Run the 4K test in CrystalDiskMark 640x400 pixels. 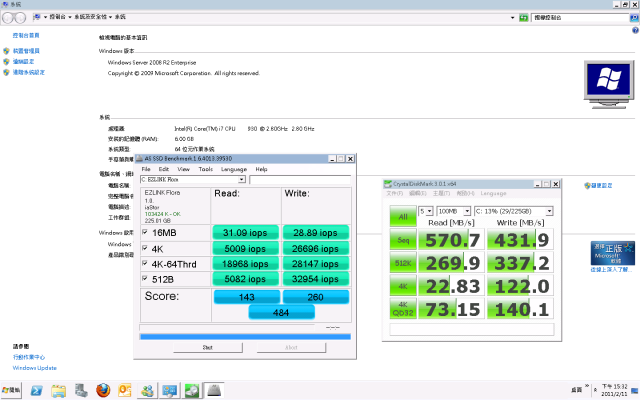pyautogui.click(x=403, y=286)
